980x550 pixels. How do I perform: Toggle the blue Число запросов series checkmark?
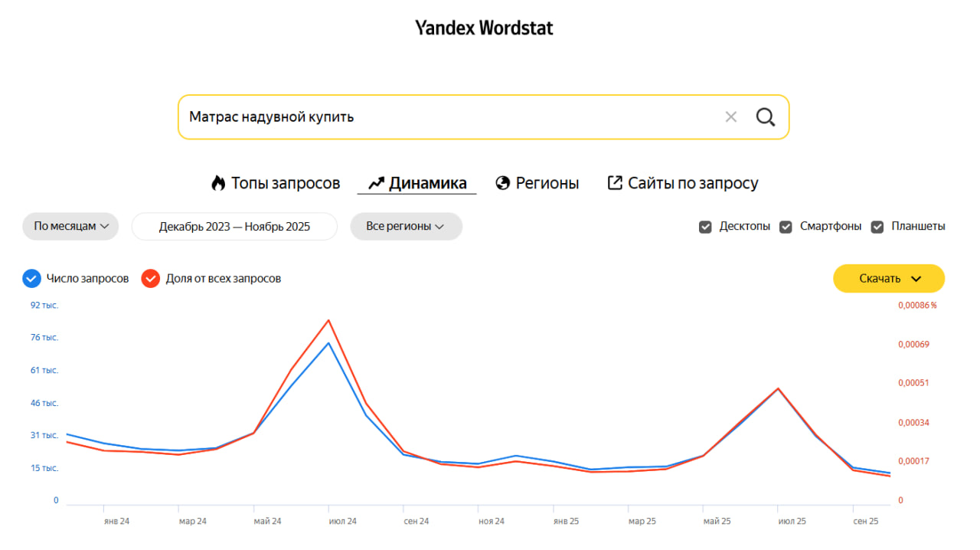pos(31,279)
